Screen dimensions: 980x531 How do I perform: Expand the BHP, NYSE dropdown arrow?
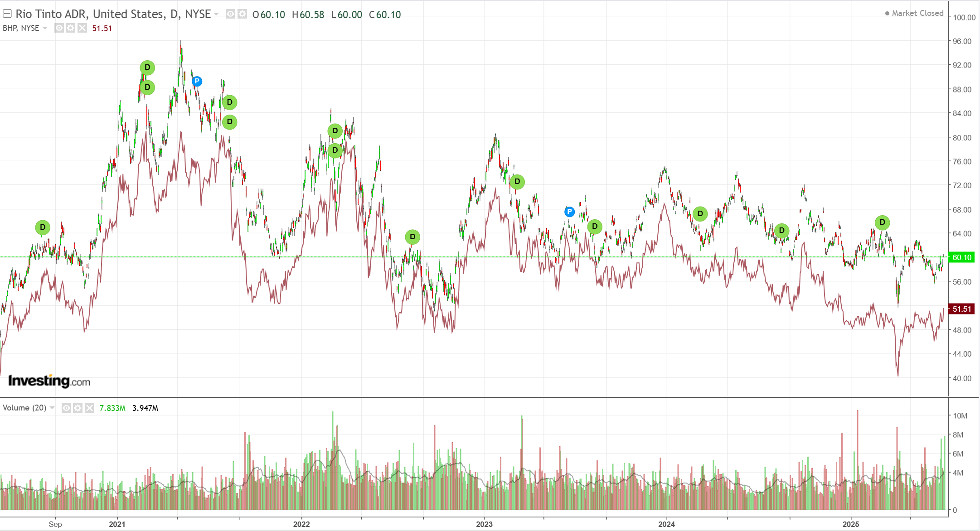(45, 28)
